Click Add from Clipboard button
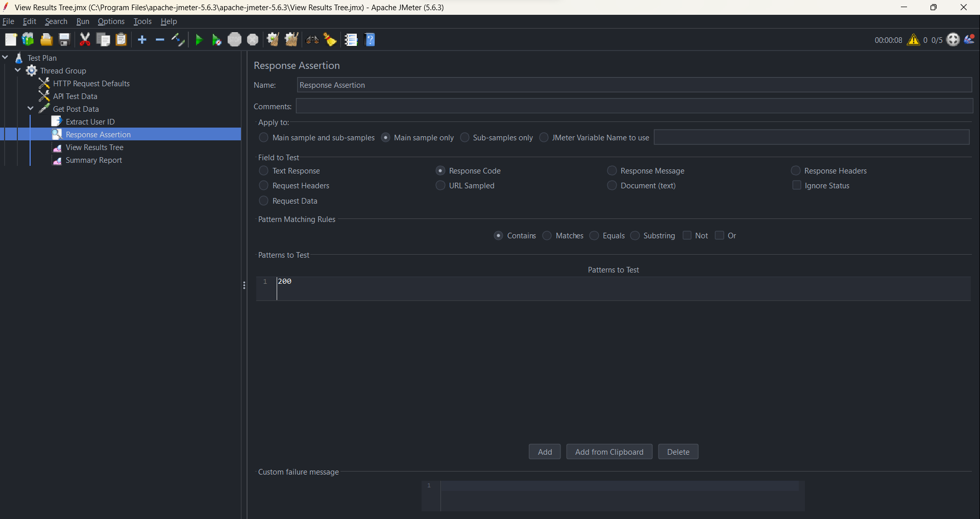Image resolution: width=980 pixels, height=519 pixels. pos(609,451)
